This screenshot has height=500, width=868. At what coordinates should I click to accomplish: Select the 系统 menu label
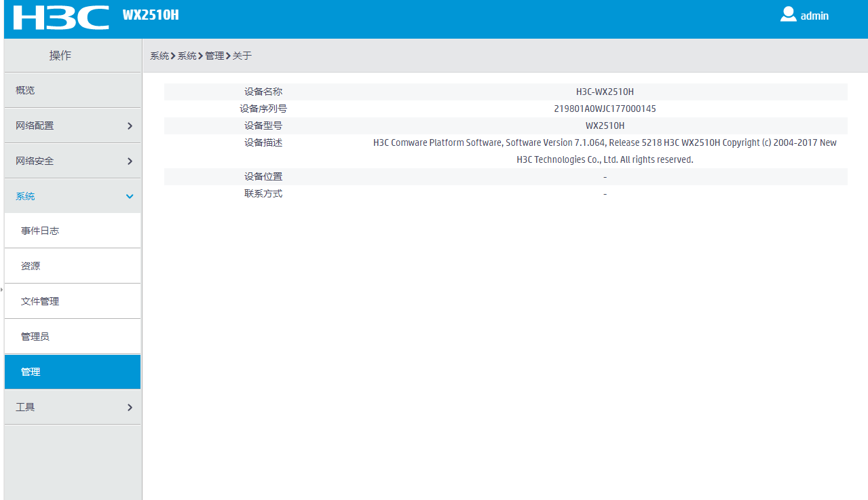point(25,196)
